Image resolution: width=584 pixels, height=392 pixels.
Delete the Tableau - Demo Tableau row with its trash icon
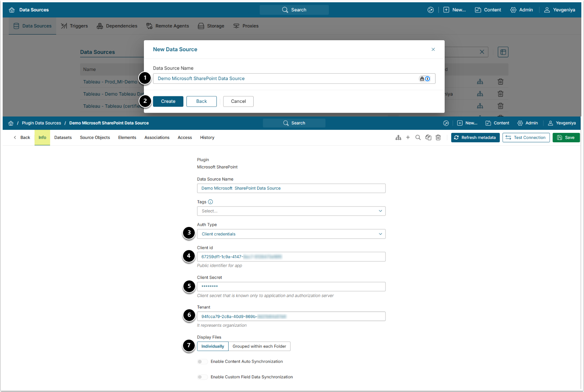[x=500, y=94]
